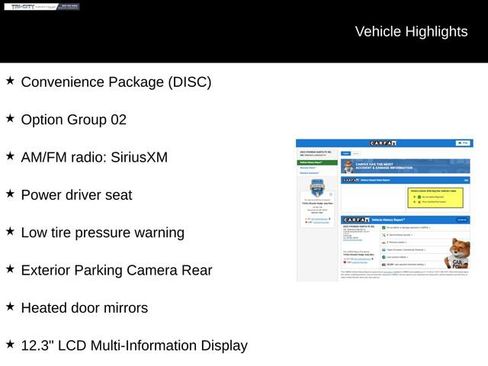
Task: Click star bullet beside AM/FM radio
Action: (x=10, y=156)
